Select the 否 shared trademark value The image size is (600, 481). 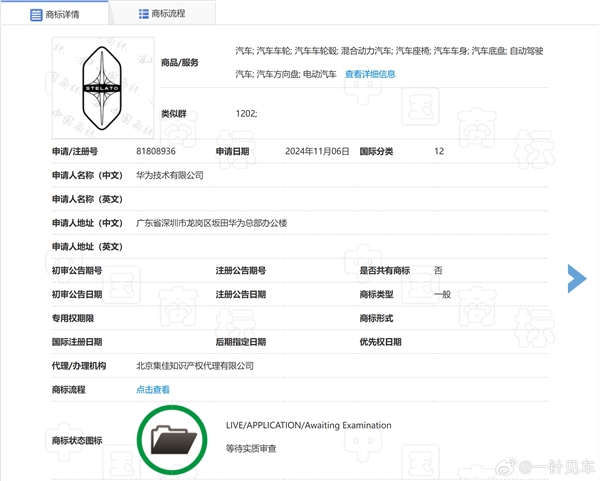pos(438,271)
